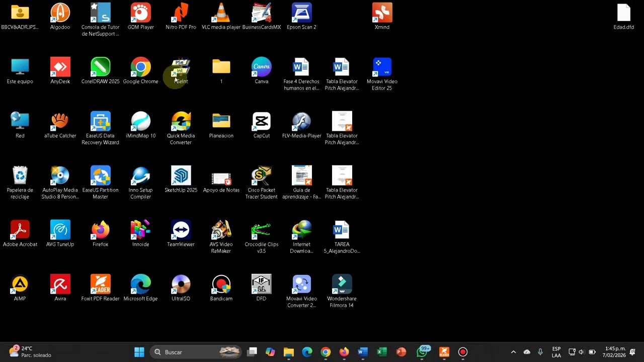644x362 pixels.
Task: Click the Wondershare Filmora 14 icon
Action: (342, 284)
